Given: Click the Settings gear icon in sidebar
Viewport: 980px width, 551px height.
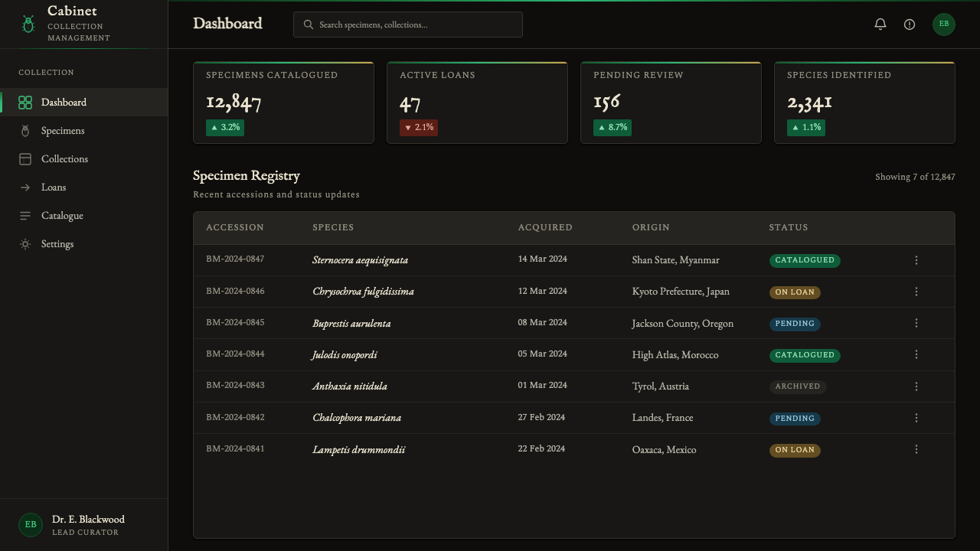Looking at the screenshot, I should point(25,244).
